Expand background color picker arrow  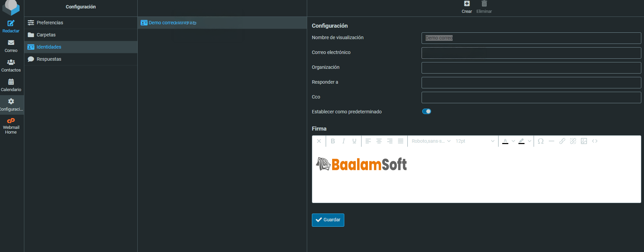pyautogui.click(x=530, y=141)
